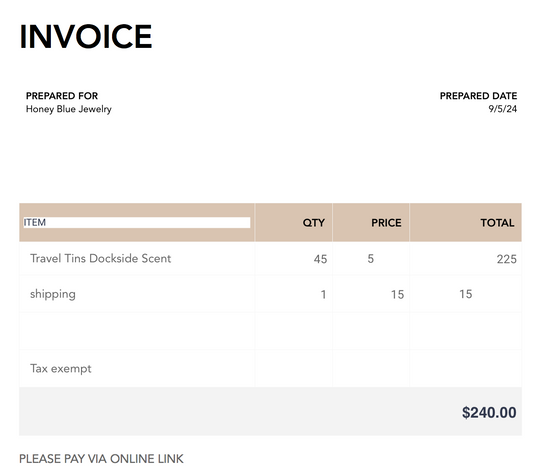Click the Honey Blue Jewelry client name

[69, 109]
